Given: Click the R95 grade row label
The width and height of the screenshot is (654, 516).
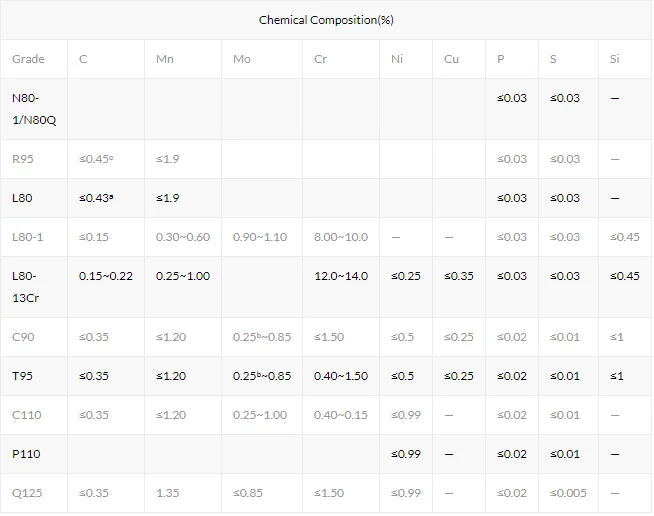Looking at the screenshot, I should tap(24, 159).
